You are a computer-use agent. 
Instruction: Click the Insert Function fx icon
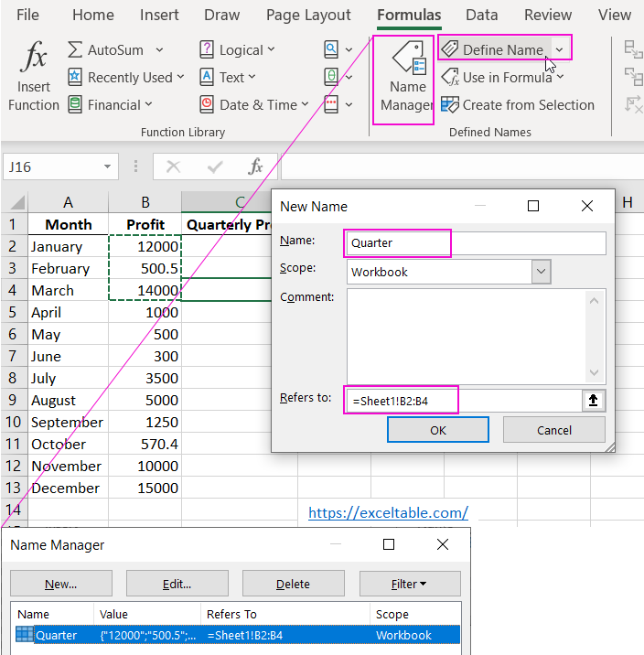coord(34,59)
